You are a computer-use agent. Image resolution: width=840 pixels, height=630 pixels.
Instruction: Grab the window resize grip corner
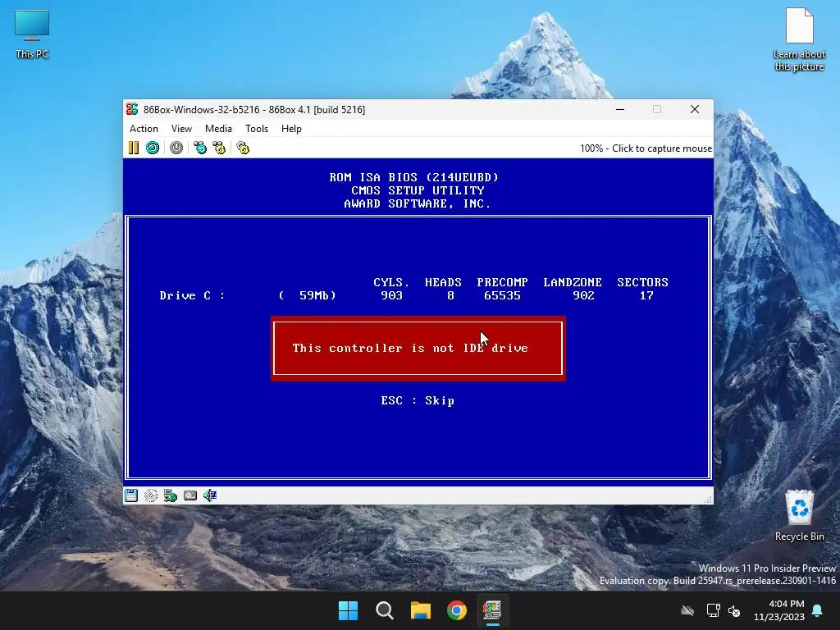(x=708, y=500)
